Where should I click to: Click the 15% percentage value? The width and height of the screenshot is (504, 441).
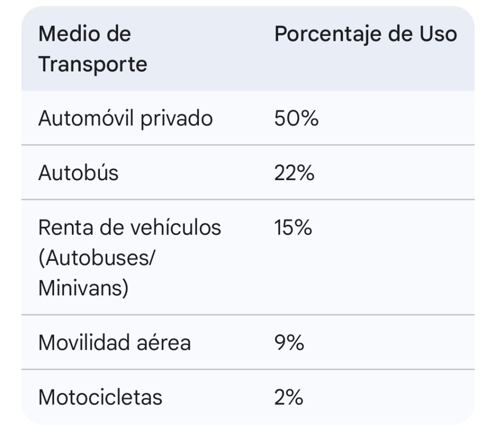293,228
